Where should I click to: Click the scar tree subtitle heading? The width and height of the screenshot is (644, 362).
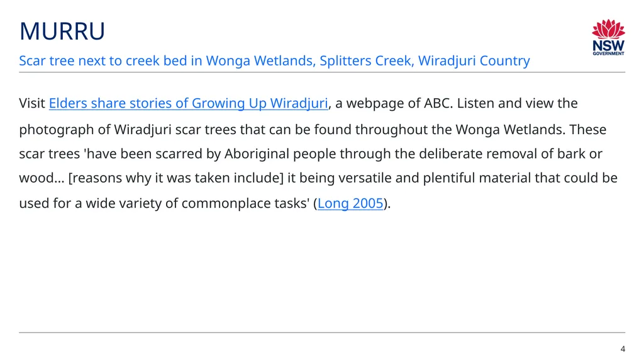(274, 60)
